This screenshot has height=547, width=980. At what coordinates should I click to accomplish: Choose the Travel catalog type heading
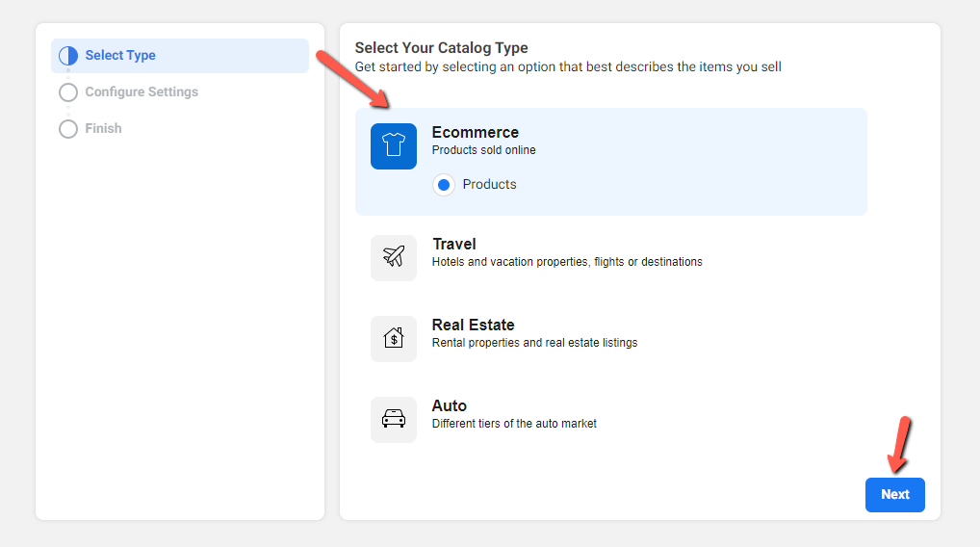(453, 244)
